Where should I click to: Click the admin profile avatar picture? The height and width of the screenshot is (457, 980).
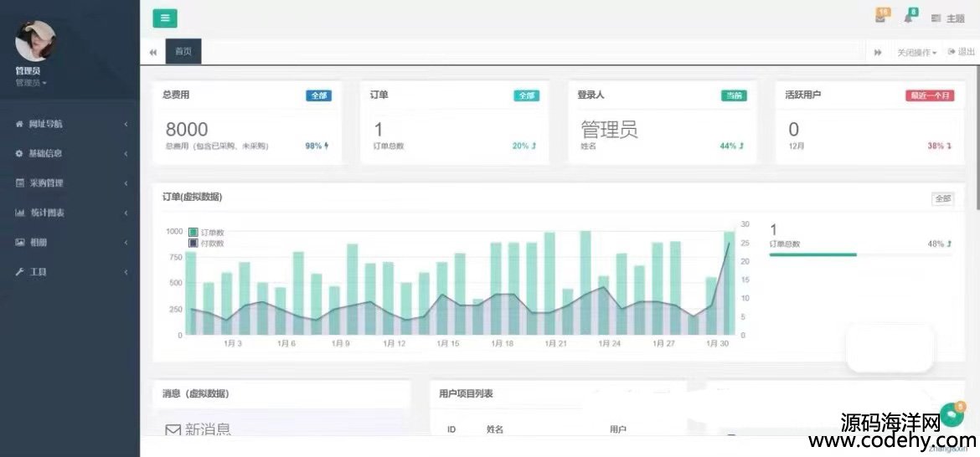click(35, 41)
